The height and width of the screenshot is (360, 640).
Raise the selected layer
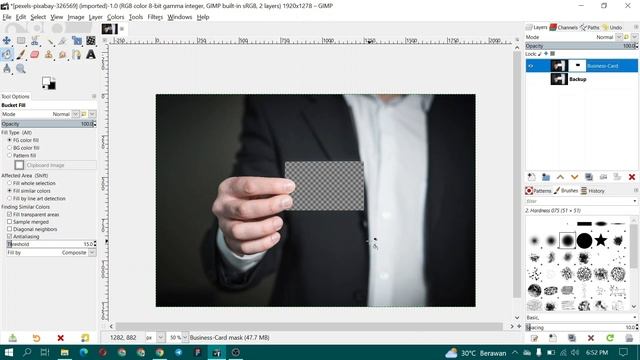click(560, 177)
